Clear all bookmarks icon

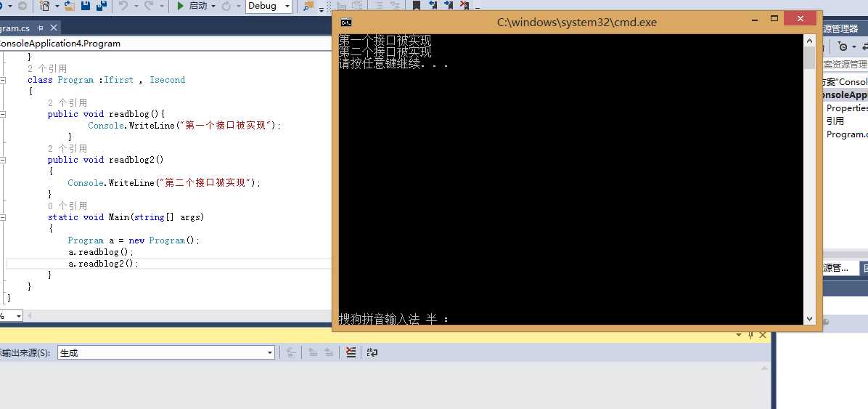point(464,6)
